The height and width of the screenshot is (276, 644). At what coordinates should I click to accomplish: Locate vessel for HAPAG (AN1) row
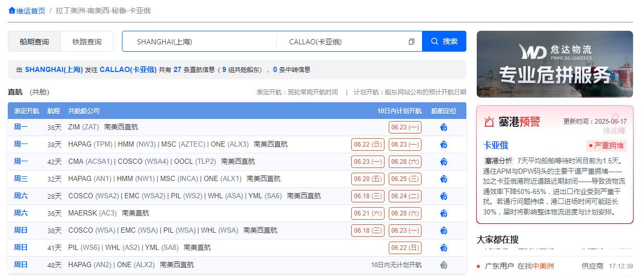click(444, 179)
